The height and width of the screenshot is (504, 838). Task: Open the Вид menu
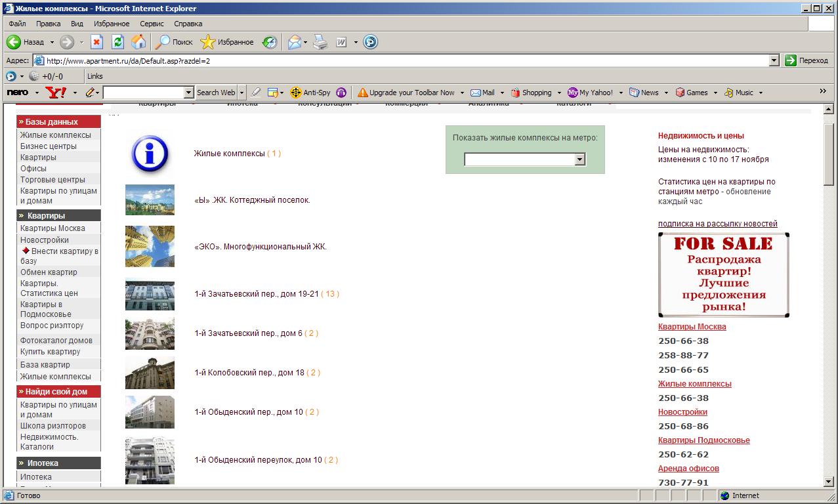(77, 24)
